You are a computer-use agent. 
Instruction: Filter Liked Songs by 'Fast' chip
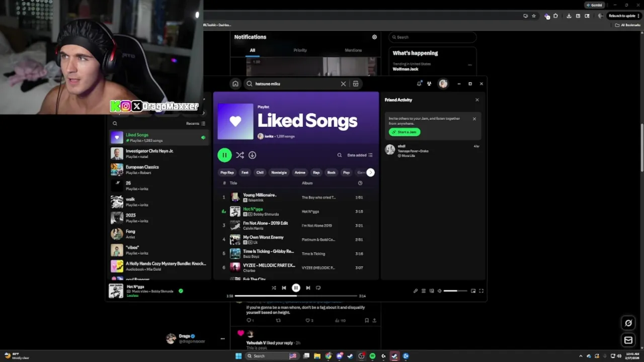pyautogui.click(x=245, y=172)
